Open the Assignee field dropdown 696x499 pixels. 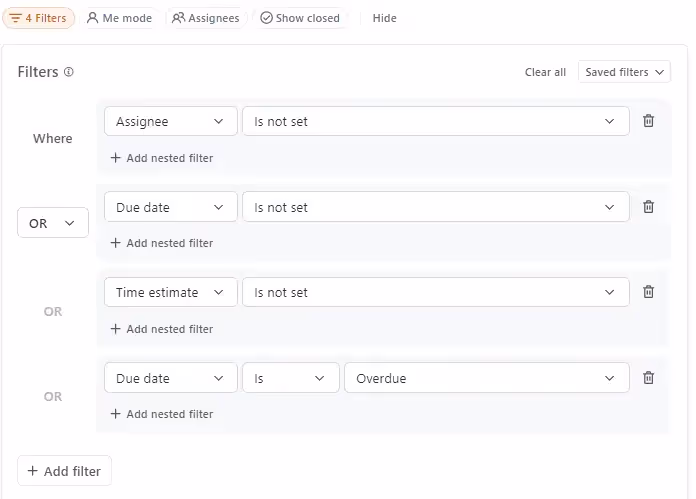tap(170, 121)
